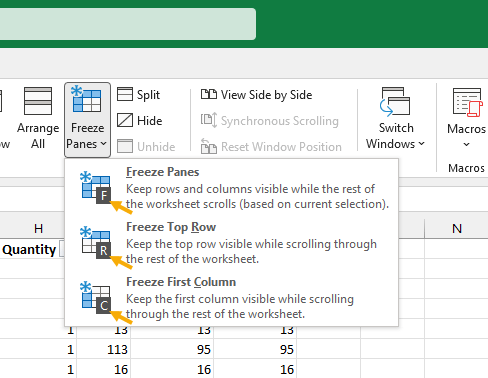Select the cell with 1 beside 113

point(38,349)
